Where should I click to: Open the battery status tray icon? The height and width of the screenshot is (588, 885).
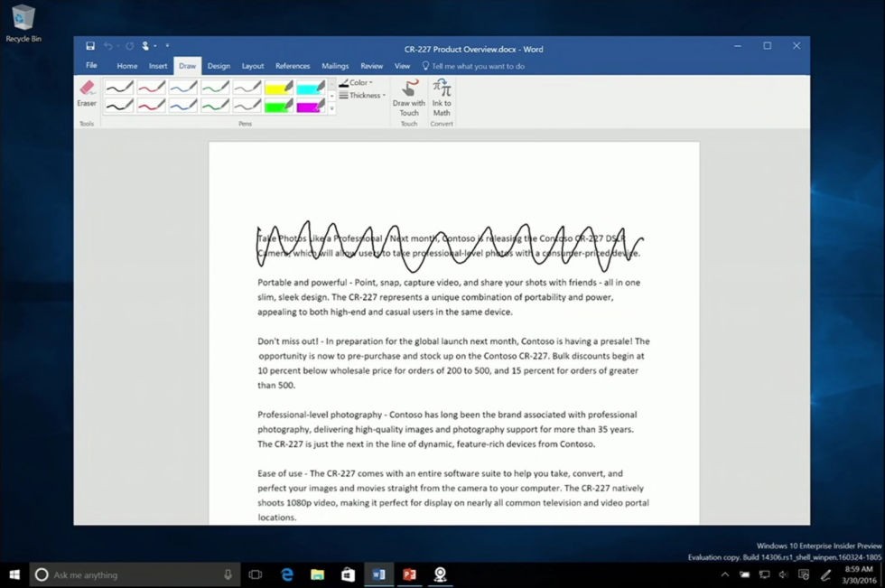744,575
